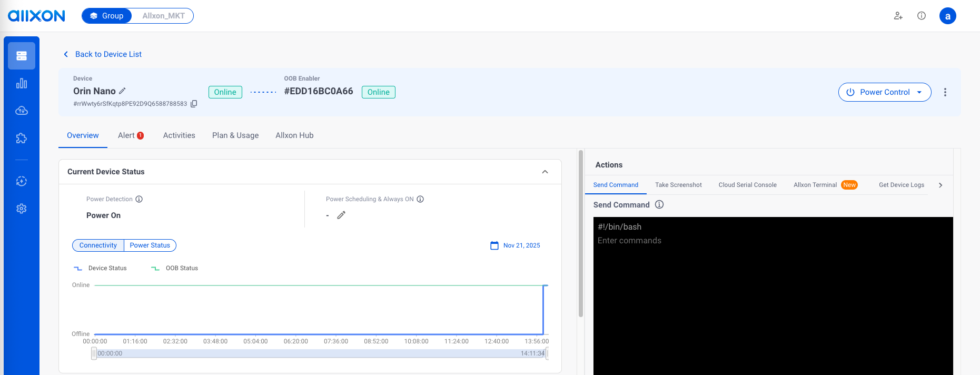Viewport: 980px width, 375px height.
Task: Copy the device ID string
Action: coord(194,104)
